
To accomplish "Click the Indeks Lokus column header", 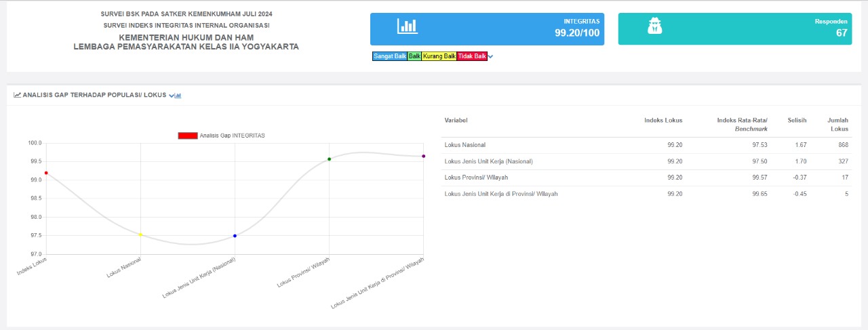I will (663, 120).
